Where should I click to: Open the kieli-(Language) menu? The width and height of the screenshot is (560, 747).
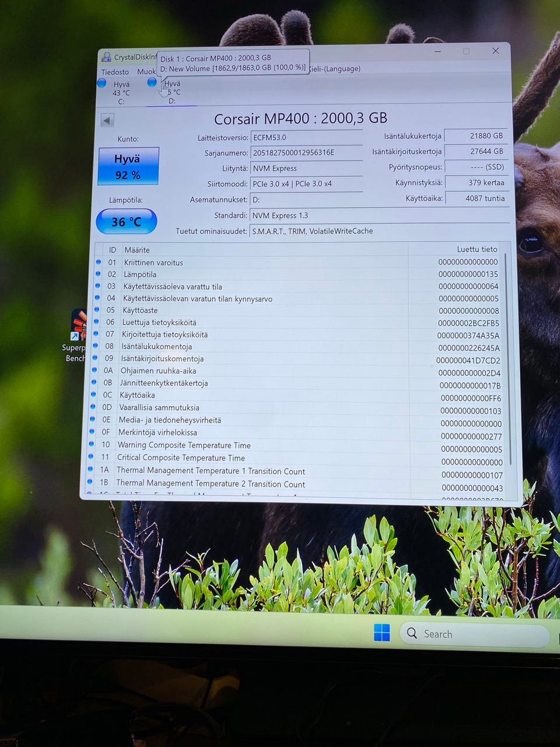pos(334,69)
